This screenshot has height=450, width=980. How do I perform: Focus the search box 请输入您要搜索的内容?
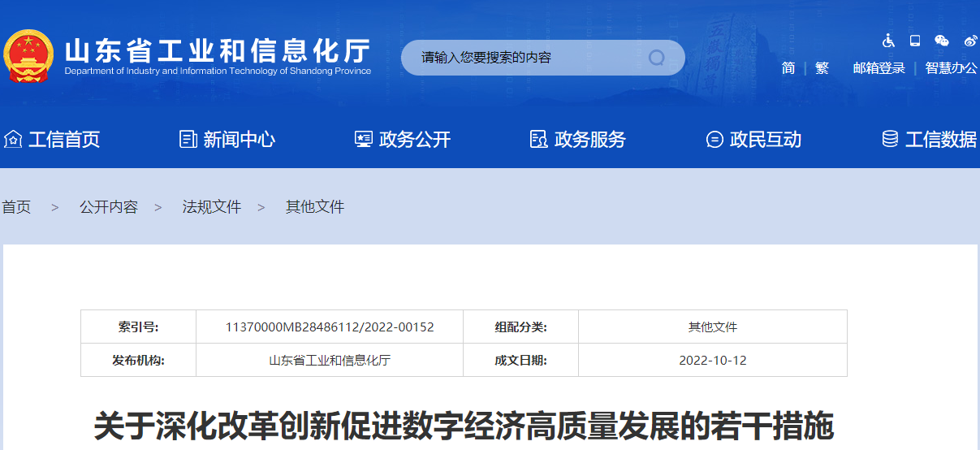pyautogui.click(x=528, y=58)
